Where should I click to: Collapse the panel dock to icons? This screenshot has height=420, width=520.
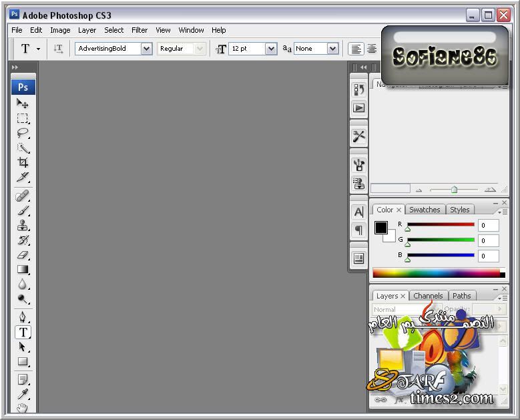coord(364,67)
